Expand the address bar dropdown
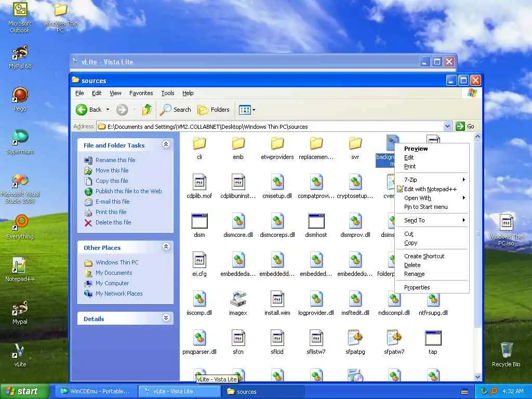This screenshot has width=532, height=399. click(447, 127)
